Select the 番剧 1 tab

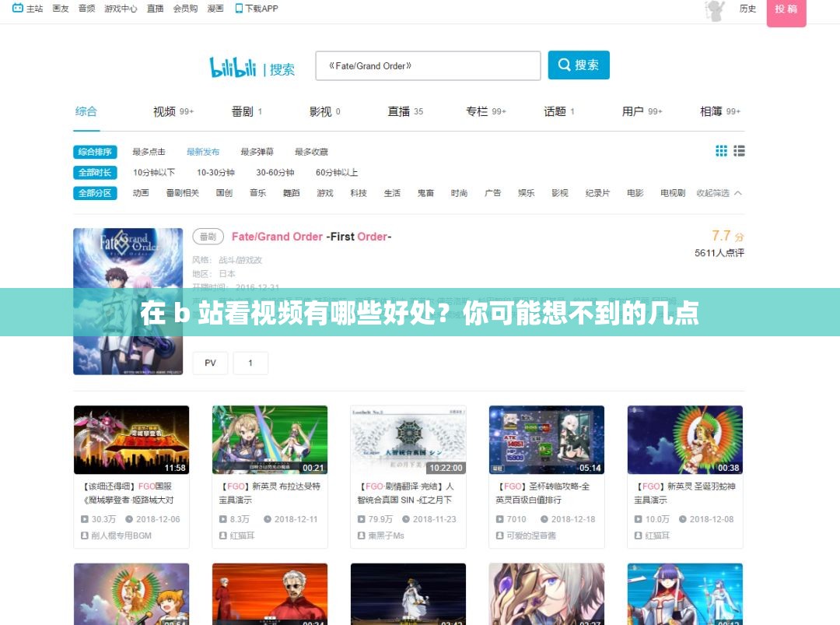coord(247,111)
